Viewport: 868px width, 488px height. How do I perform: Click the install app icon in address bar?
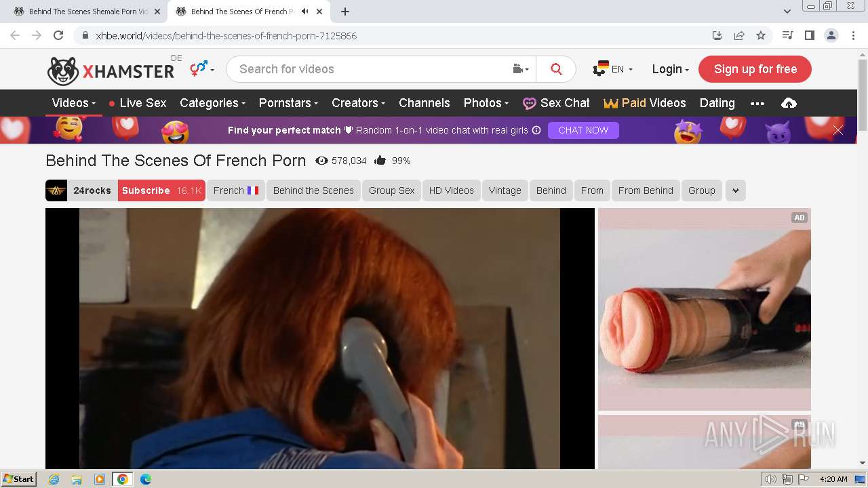[x=717, y=35]
